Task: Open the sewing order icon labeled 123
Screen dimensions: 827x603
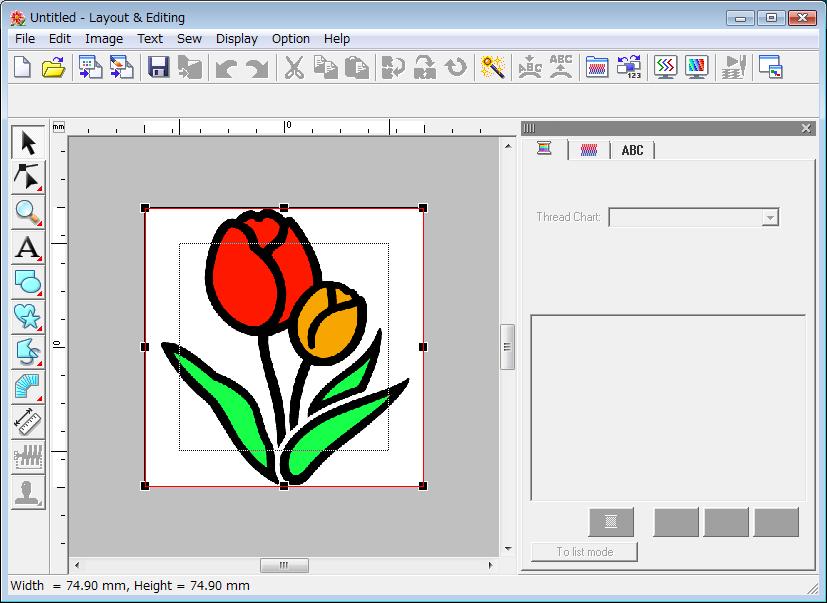Action: 629,68
